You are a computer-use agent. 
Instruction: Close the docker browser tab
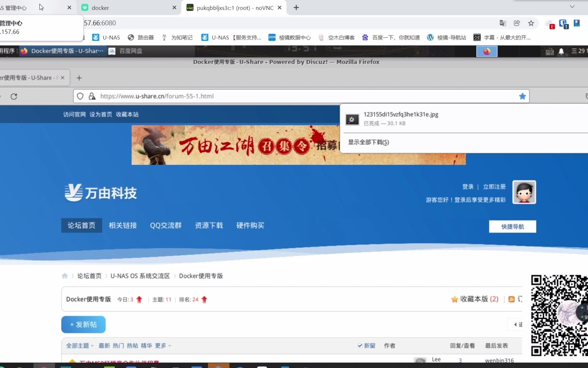pos(174,7)
